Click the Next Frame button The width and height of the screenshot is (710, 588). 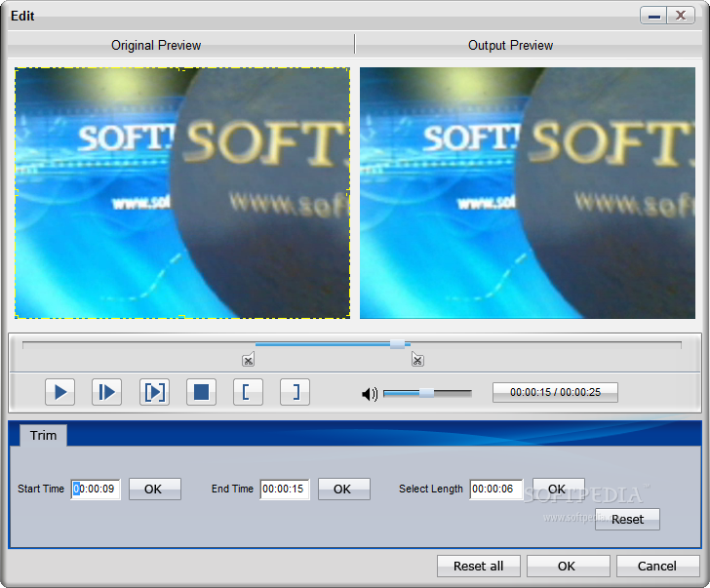107,392
